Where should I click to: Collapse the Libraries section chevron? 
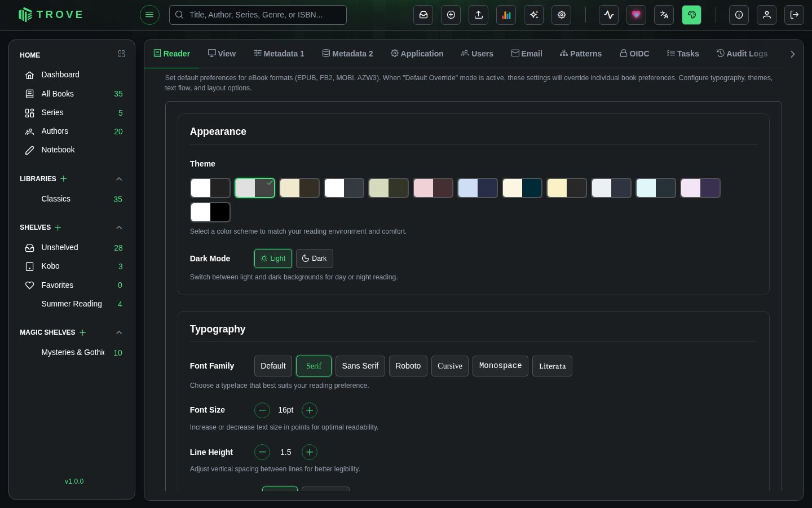pos(119,179)
